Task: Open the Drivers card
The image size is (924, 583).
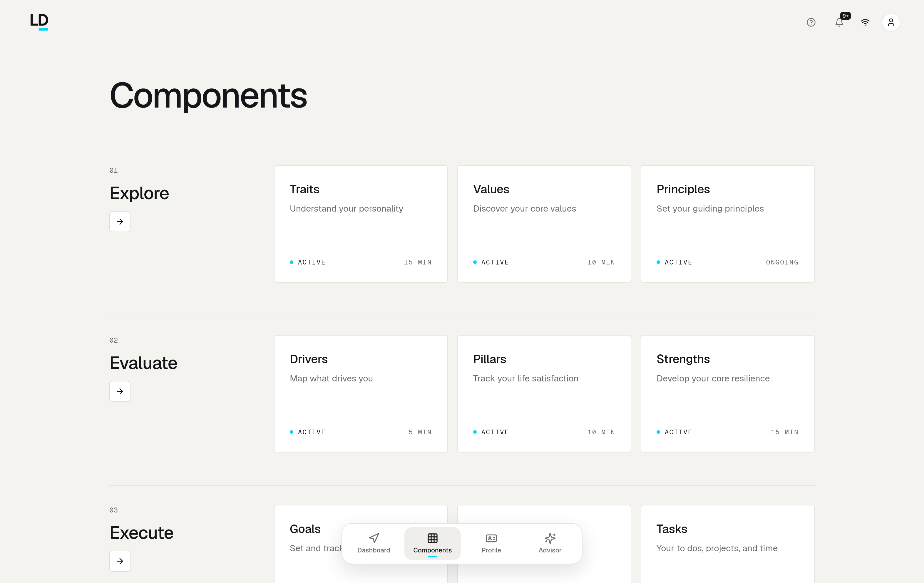Action: 361,394
